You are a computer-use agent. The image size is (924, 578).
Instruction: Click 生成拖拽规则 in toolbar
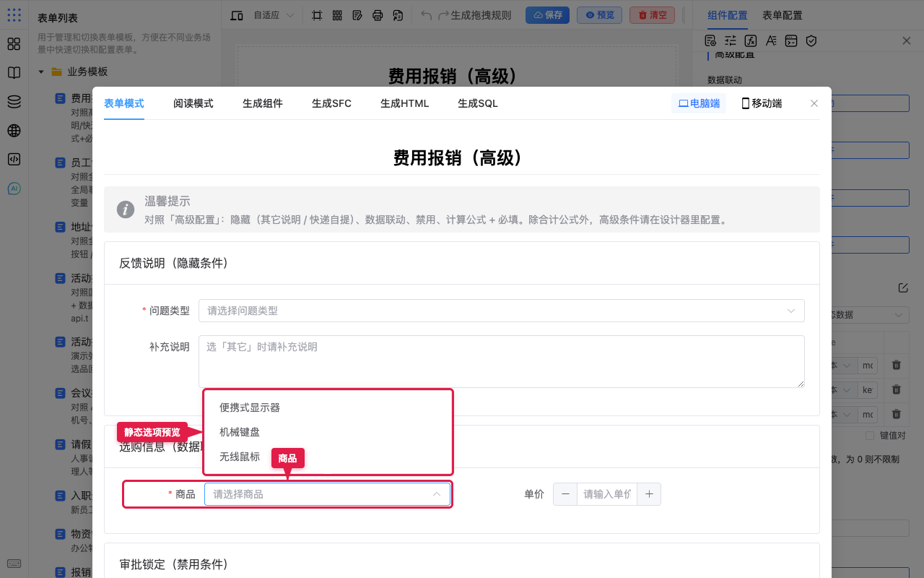point(481,15)
